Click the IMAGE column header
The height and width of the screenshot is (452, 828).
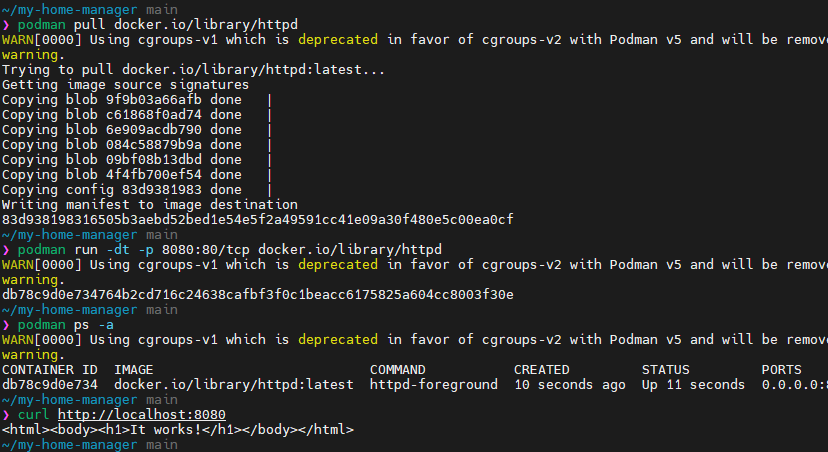(x=134, y=370)
